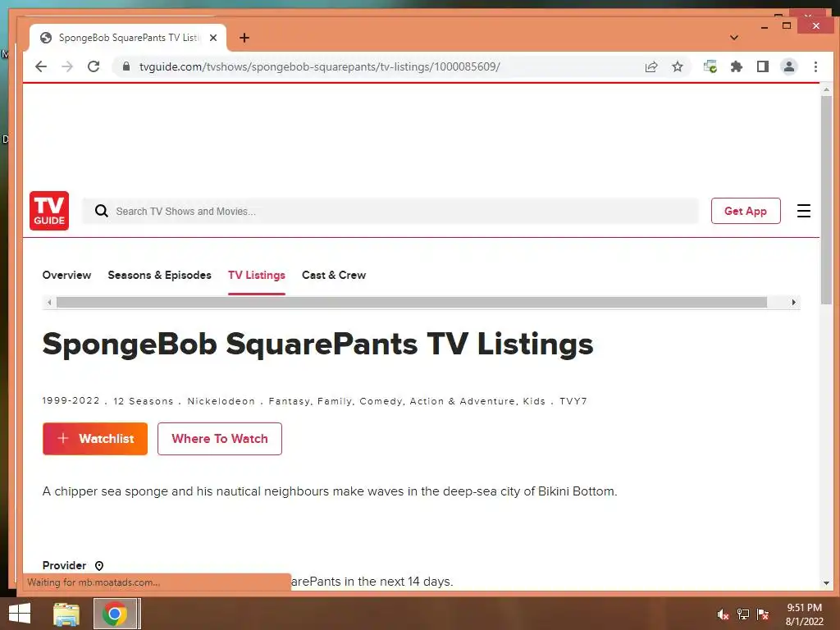Click the tab bar's right scroll arrow
This screenshot has width=840, height=630.
point(793,302)
